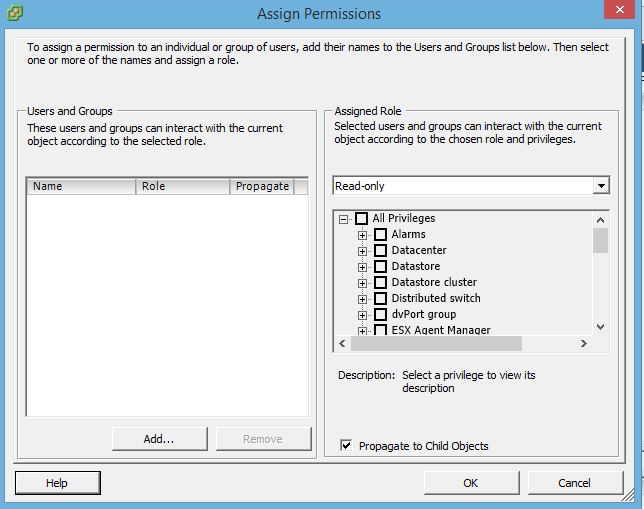The width and height of the screenshot is (644, 509).
Task: Expand the dvPort group node
Action: (363, 315)
